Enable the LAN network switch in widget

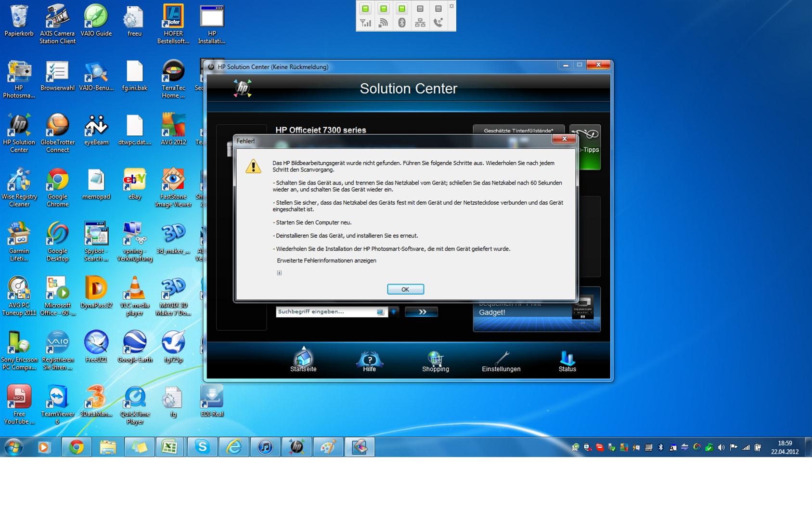(420, 9)
